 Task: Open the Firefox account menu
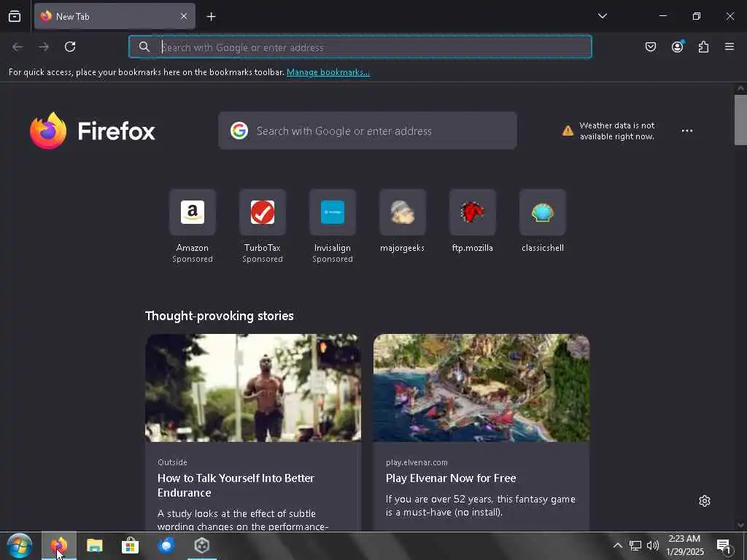(x=677, y=47)
